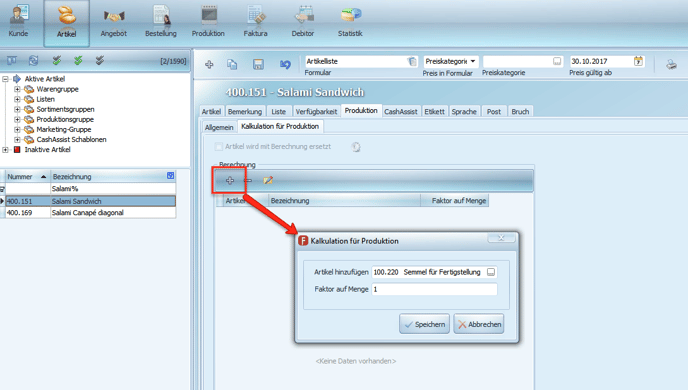This screenshot has width=688, height=390.
Task: Click the undo arrow icon
Action: point(285,64)
